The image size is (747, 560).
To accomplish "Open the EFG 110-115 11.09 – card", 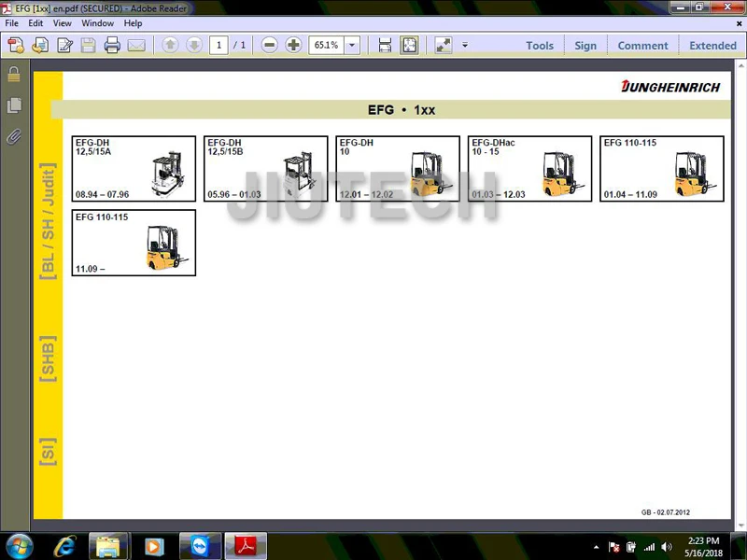I will pyautogui.click(x=134, y=243).
